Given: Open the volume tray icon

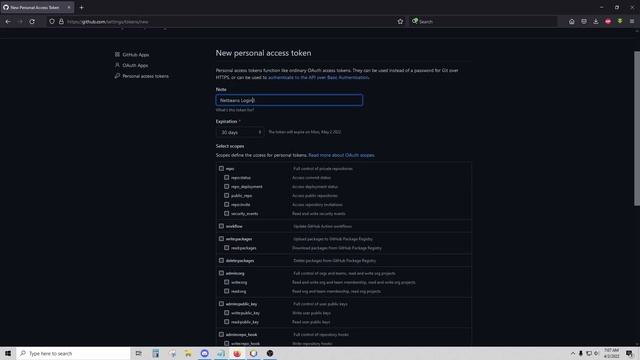Looking at the screenshot, I should [x=596, y=353].
